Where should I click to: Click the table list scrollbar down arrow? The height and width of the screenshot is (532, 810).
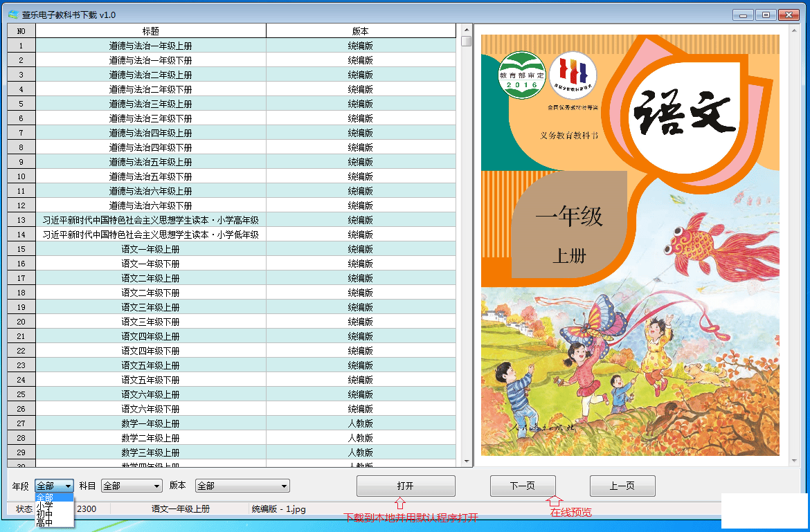467,461
